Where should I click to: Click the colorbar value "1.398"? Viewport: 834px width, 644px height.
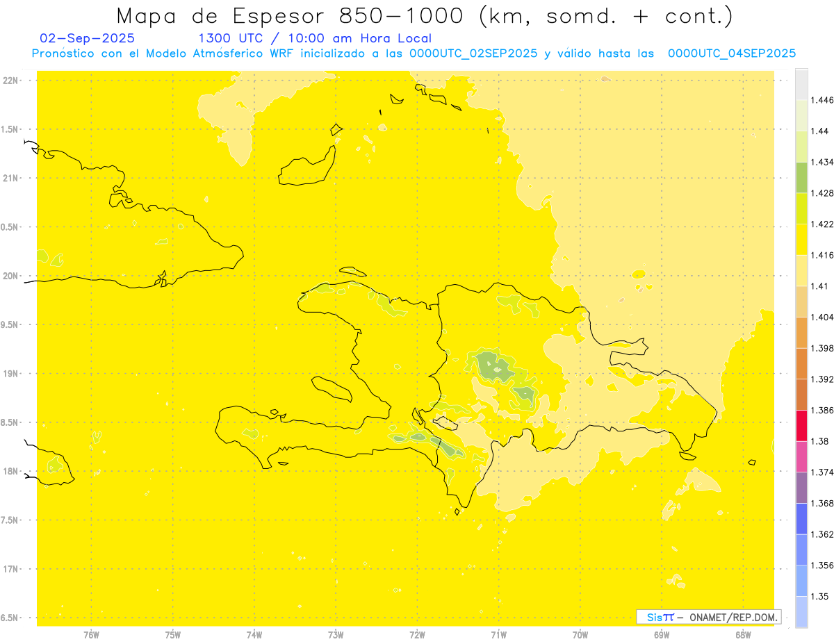click(x=824, y=348)
